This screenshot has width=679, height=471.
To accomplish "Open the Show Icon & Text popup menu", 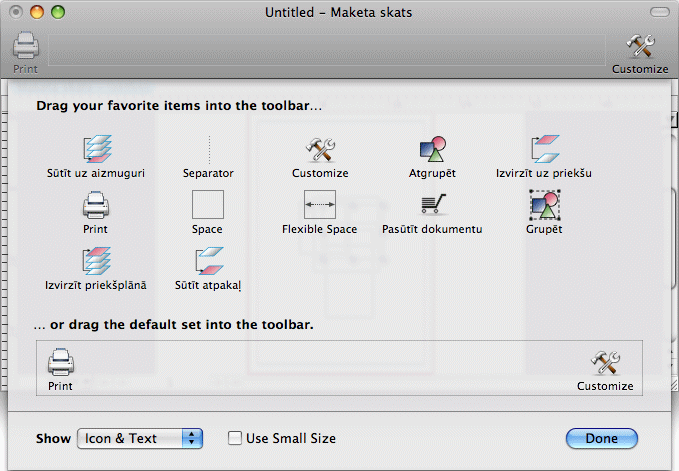I will [140, 439].
